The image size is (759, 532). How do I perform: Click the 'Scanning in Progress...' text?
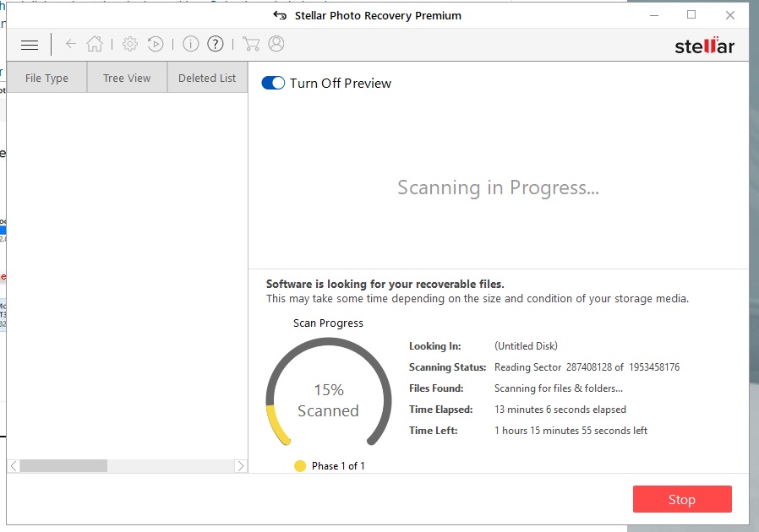coord(498,188)
